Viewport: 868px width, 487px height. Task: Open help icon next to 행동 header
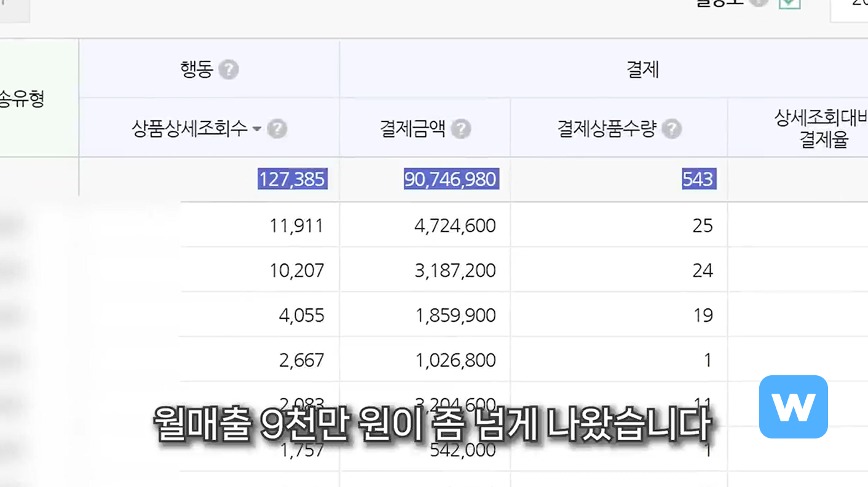[229, 69]
